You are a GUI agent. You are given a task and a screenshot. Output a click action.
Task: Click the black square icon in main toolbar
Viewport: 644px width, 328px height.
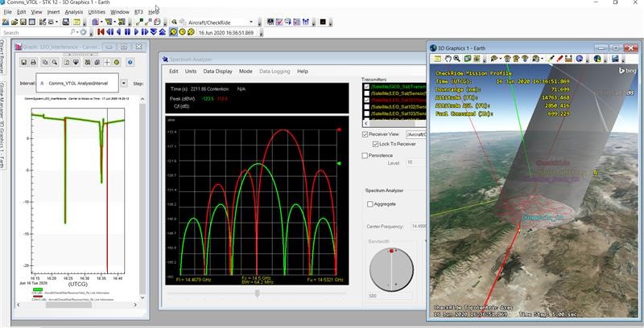(x=323, y=22)
